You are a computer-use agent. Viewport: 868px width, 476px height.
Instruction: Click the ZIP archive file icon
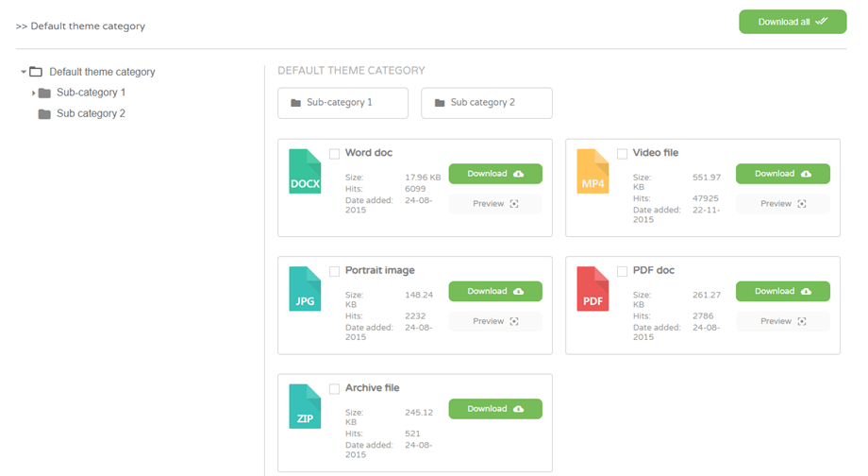click(x=305, y=406)
